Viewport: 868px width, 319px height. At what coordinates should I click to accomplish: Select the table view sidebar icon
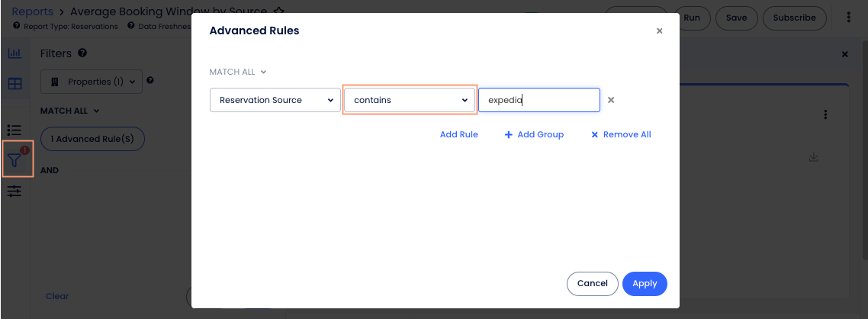click(14, 83)
